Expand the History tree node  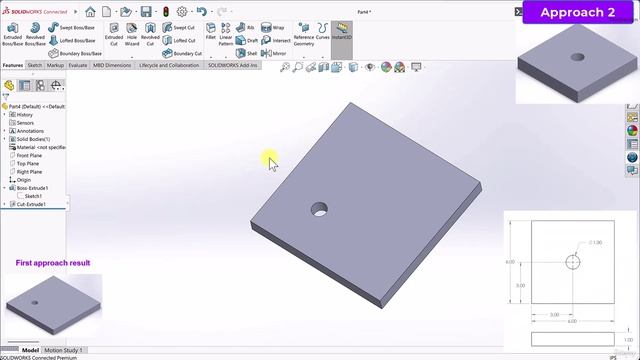pyautogui.click(x=4, y=115)
